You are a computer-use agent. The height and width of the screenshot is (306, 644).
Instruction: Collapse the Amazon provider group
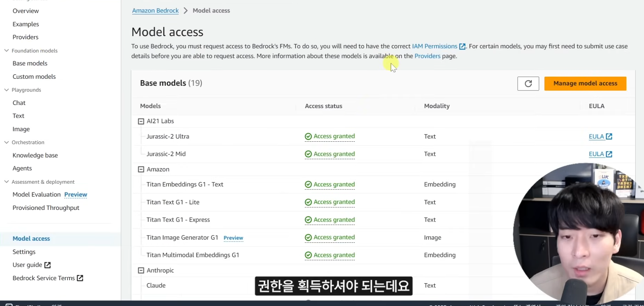pyautogui.click(x=141, y=169)
